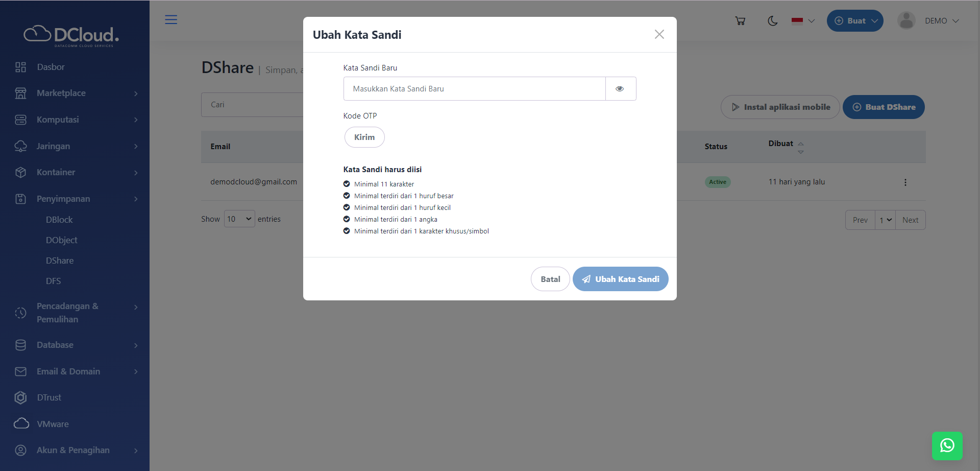Start a WhatsApp chat
The width and height of the screenshot is (980, 471).
pos(947,445)
